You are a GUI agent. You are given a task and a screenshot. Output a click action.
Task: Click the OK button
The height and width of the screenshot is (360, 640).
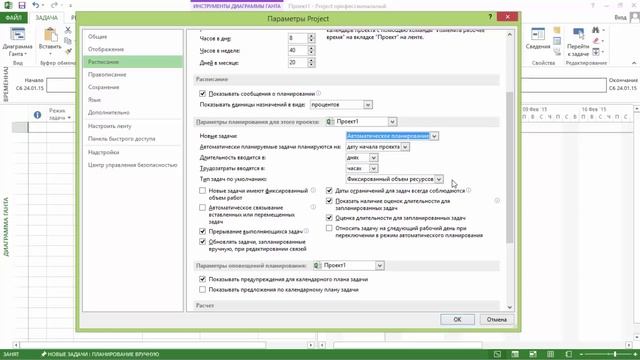457,320
